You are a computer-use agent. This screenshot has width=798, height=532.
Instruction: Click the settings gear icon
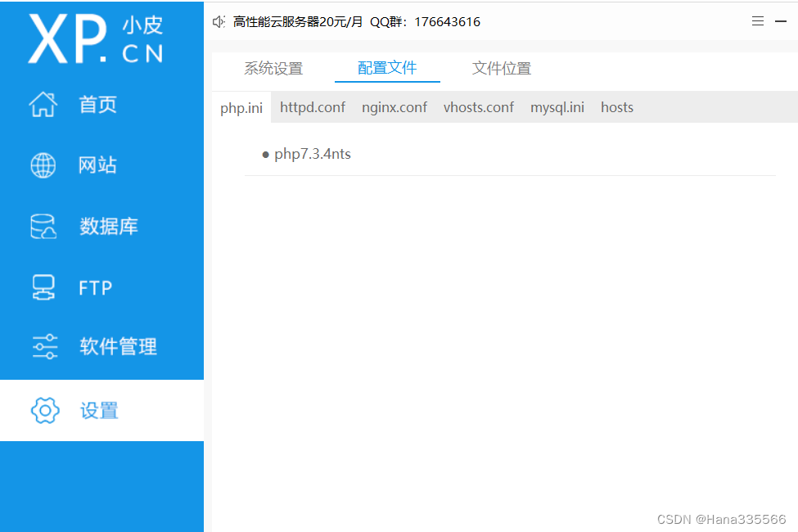coord(45,410)
